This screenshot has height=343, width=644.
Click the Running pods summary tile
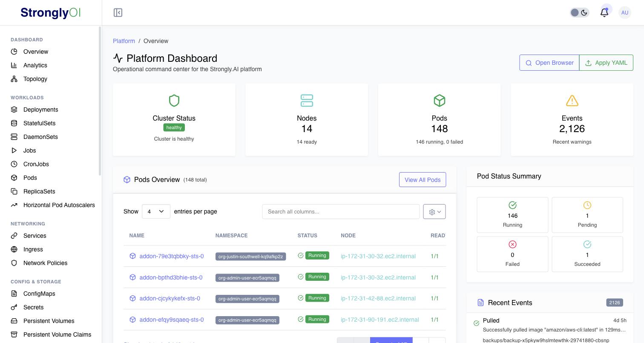(x=512, y=215)
